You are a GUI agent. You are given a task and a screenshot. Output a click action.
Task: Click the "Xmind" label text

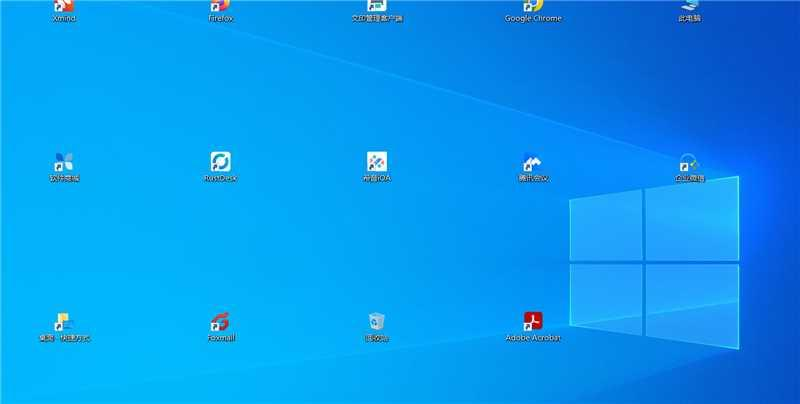point(64,18)
